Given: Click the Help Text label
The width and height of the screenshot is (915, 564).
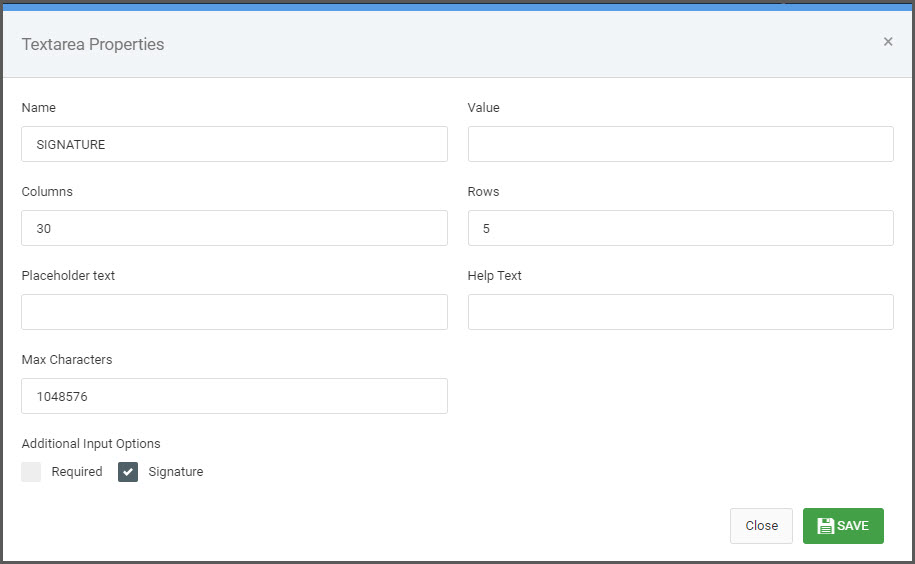Looking at the screenshot, I should click(494, 275).
